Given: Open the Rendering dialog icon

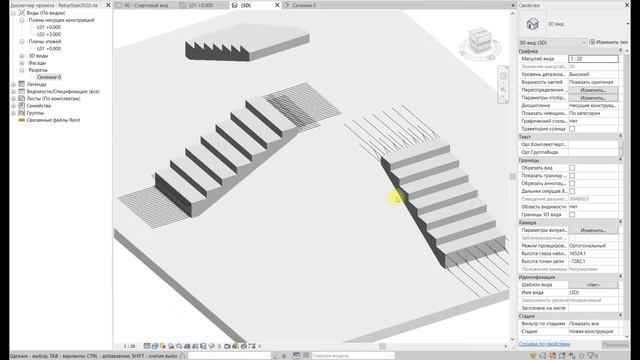Looking at the screenshot, I should click(179, 346).
